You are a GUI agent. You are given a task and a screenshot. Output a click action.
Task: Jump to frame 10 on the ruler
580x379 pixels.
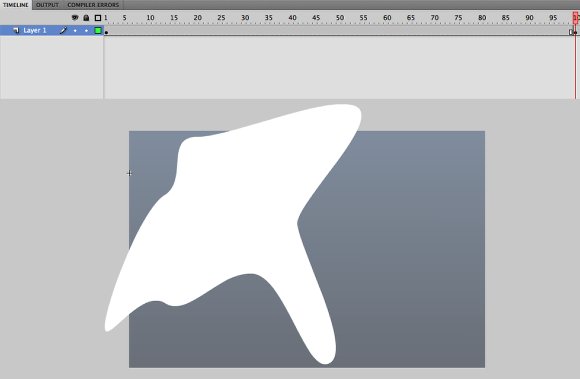point(150,18)
